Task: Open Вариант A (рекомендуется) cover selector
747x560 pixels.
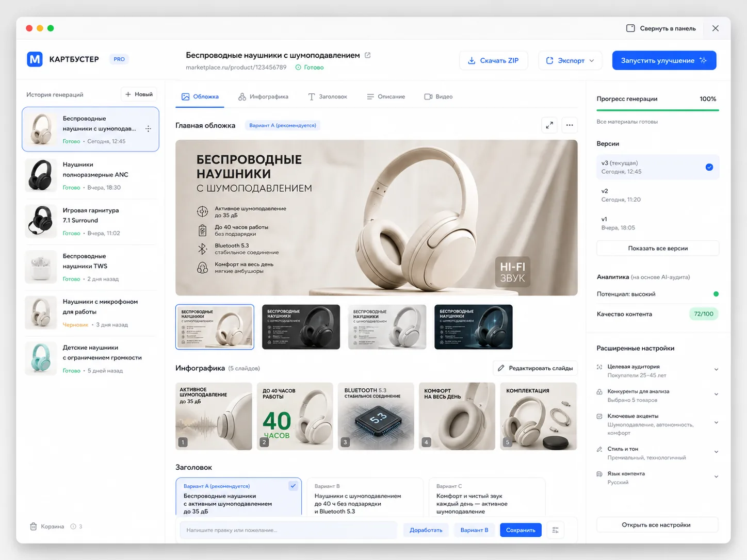Action: point(283,125)
